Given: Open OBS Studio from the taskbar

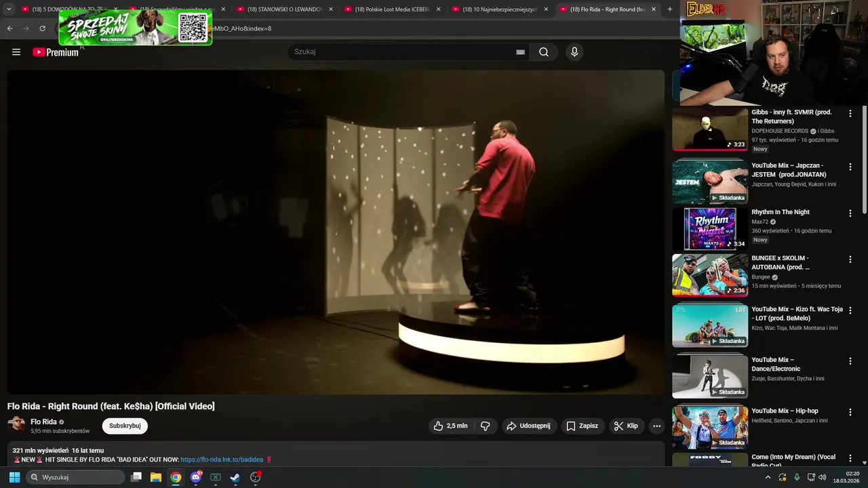Looking at the screenshot, I should pos(256,477).
